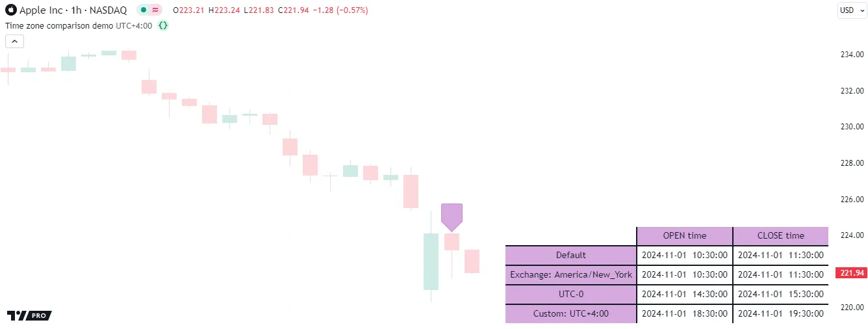
Task: Select the Exchange: America/New_York row label
Action: (x=570, y=275)
